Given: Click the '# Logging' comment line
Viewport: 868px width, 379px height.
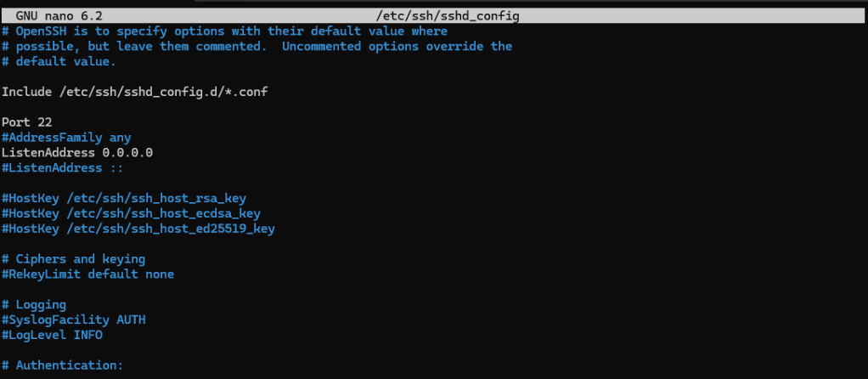Looking at the screenshot, I should coord(34,304).
